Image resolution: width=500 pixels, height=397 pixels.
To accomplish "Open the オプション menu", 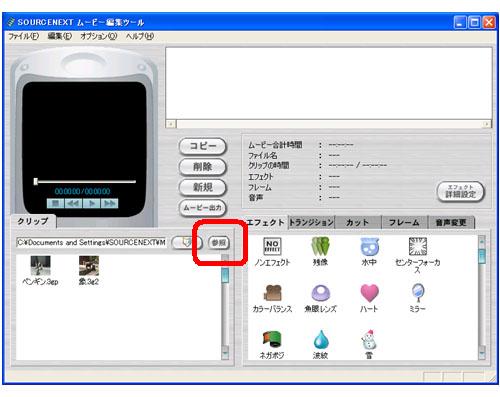I will 99,36.
